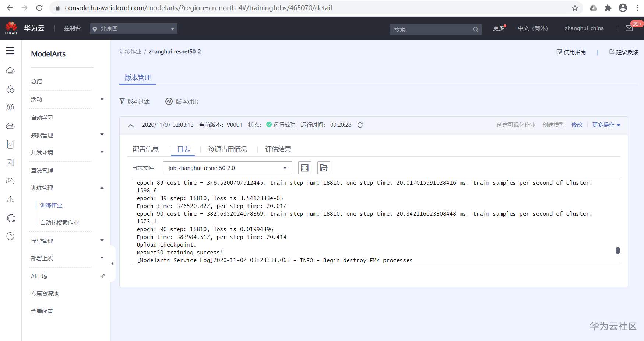
Task: Open the 控制台 console link
Action: tap(72, 28)
